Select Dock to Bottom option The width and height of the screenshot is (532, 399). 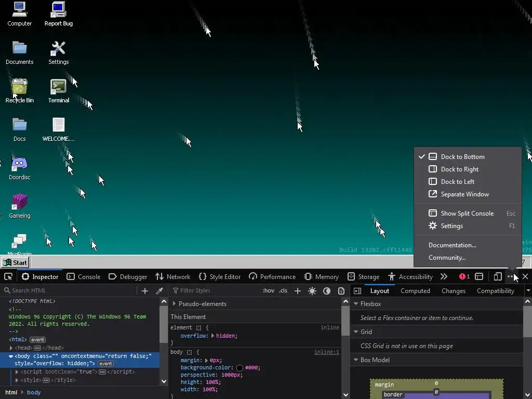(x=468, y=156)
